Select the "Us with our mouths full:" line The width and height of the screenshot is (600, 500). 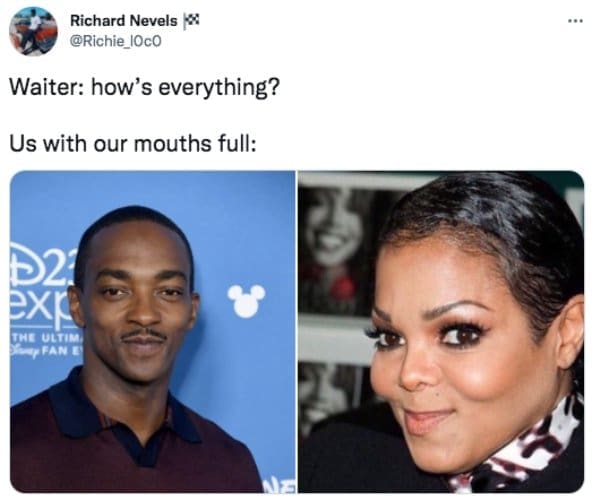pos(132,144)
